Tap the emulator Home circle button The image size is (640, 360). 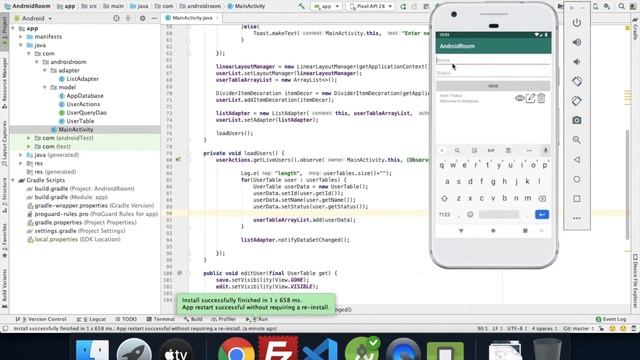pyautogui.click(x=576, y=179)
